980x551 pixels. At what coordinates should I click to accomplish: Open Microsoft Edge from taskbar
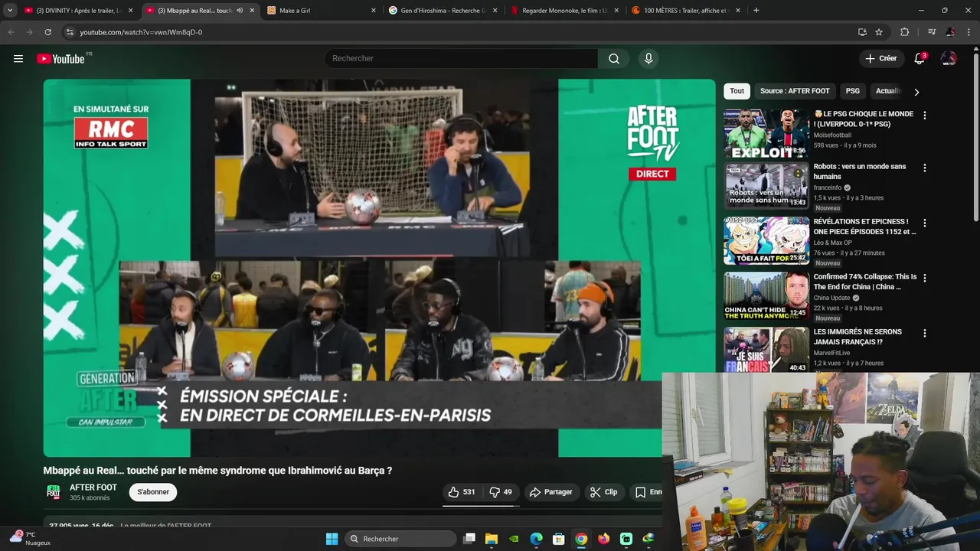pos(536,539)
